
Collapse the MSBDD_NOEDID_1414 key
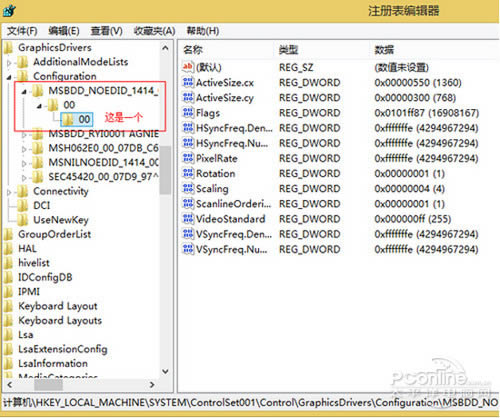pos(24,91)
